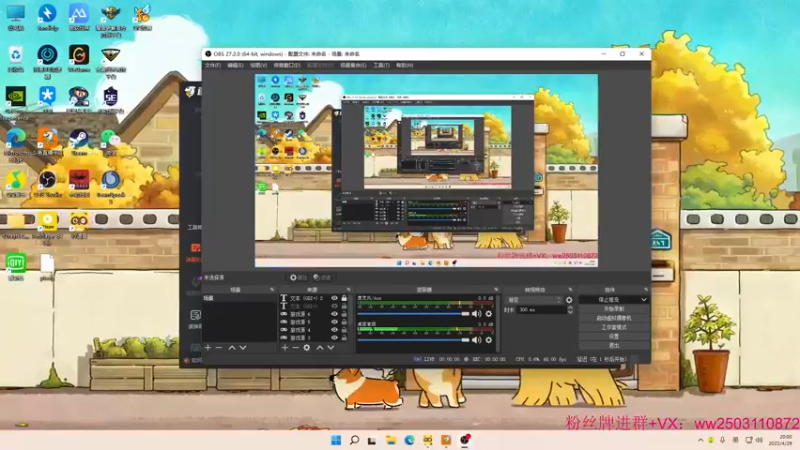The width and height of the screenshot is (800, 450).
Task: Move the scene down in OBS
Action: point(243,347)
